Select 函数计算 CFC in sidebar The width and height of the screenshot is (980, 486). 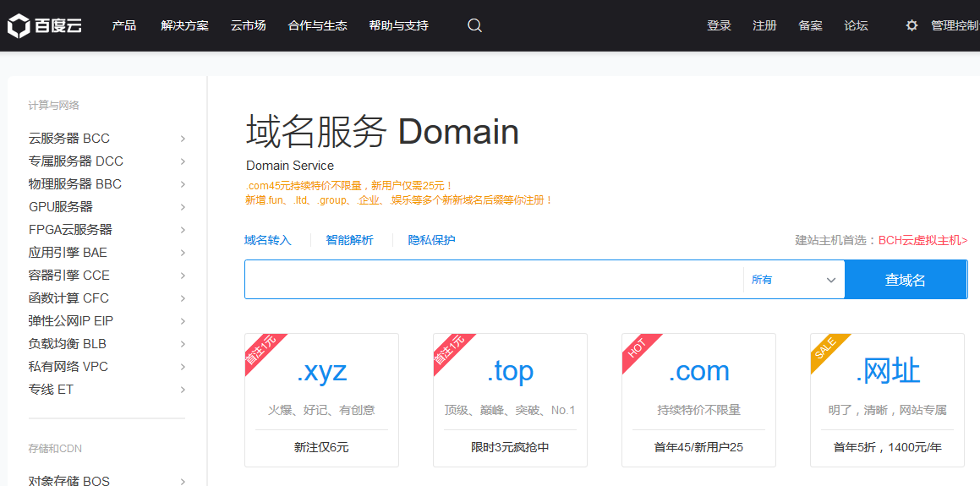(68, 298)
